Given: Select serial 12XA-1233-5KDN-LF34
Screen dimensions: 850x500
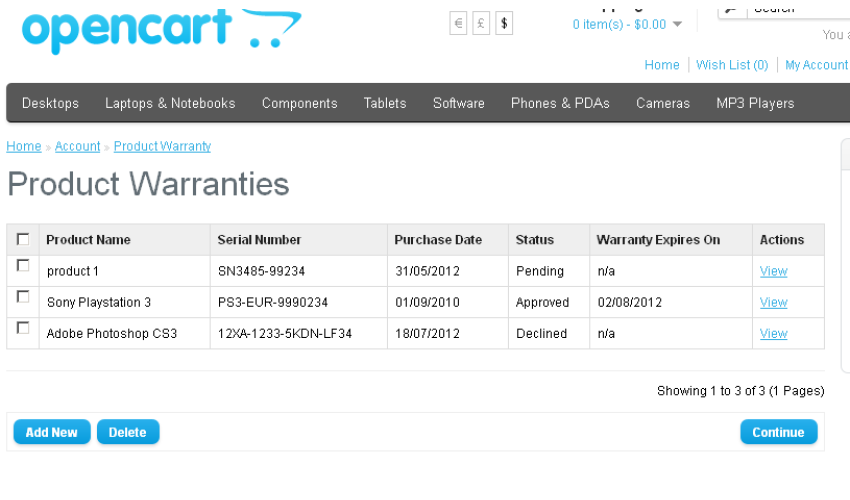Looking at the screenshot, I should point(285,334).
